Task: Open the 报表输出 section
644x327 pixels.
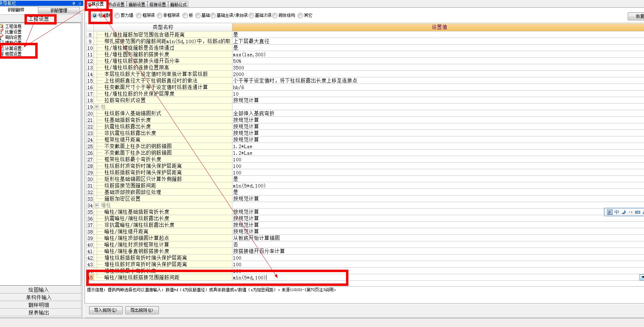Action: 39,312
